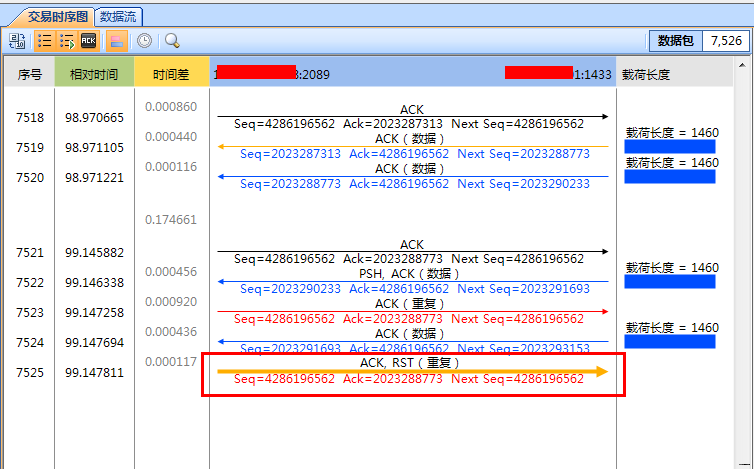
Task: Click the red ACK (重复) arrow of packet 7523
Action: tap(412, 312)
